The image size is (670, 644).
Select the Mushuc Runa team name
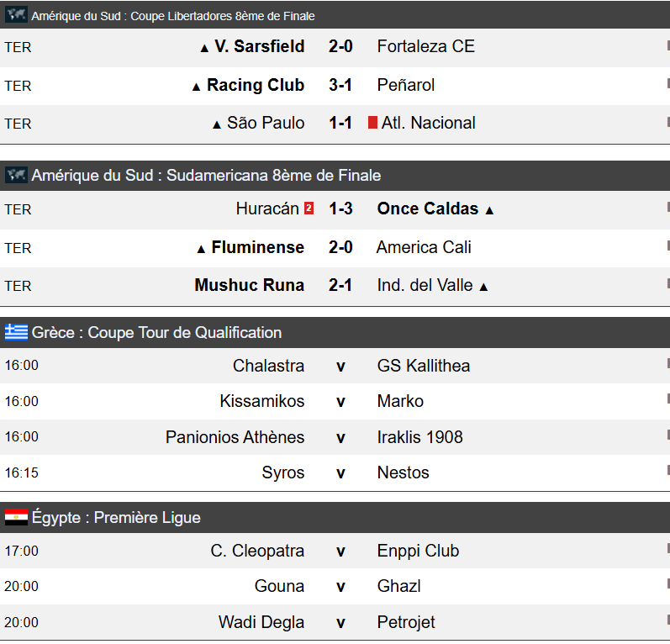(249, 285)
